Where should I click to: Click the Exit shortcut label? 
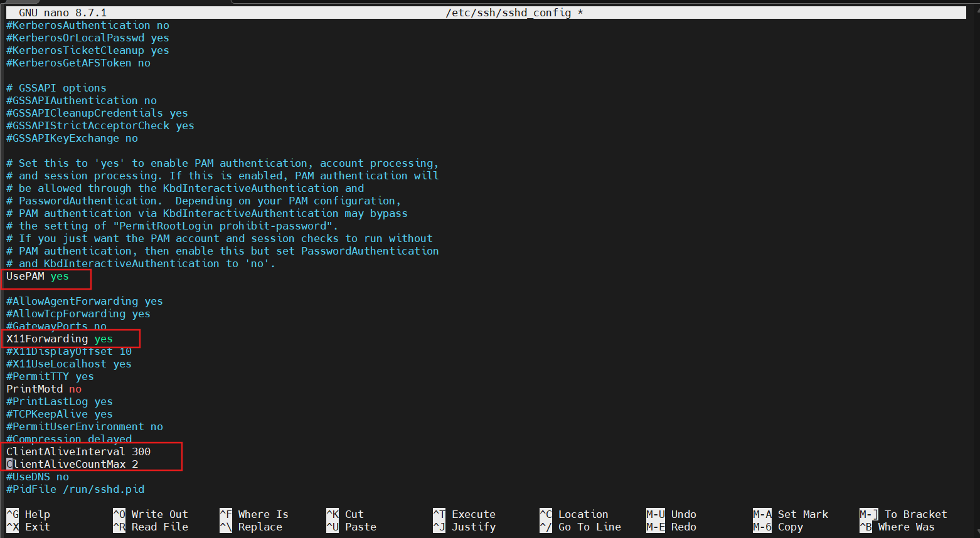(x=28, y=527)
